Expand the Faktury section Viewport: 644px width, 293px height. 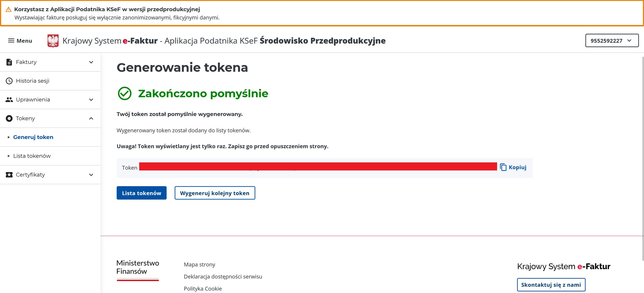click(91, 62)
